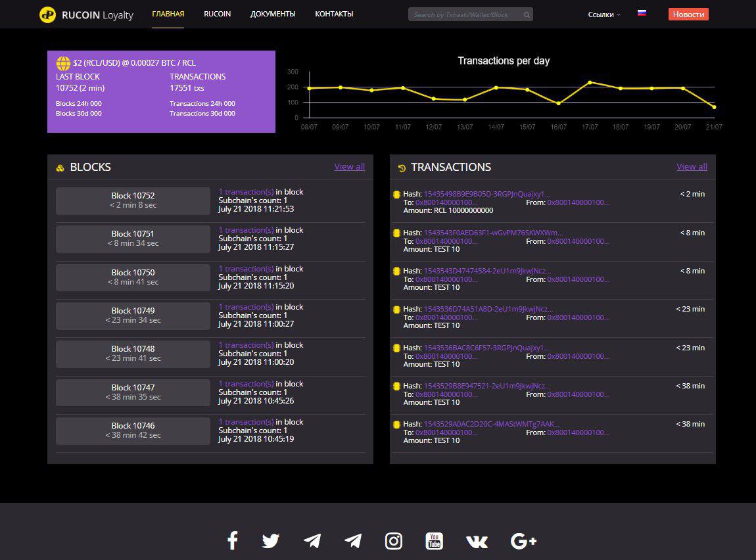Screen dimensions: 756x560
Task: Click coin icon of transaction 1543536BAC8C6F57
Action: (396, 348)
